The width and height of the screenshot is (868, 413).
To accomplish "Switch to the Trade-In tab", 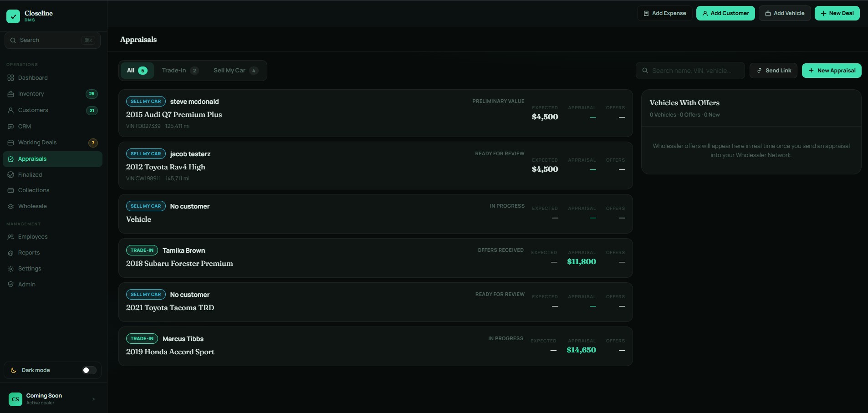I will click(180, 71).
